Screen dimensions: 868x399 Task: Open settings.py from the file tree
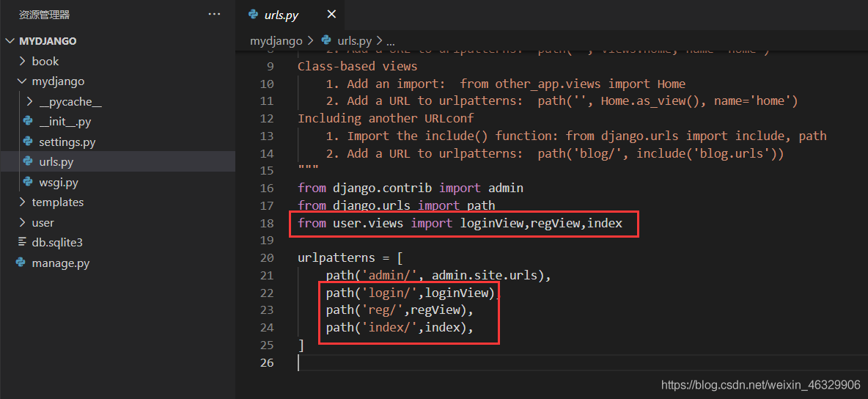67,142
